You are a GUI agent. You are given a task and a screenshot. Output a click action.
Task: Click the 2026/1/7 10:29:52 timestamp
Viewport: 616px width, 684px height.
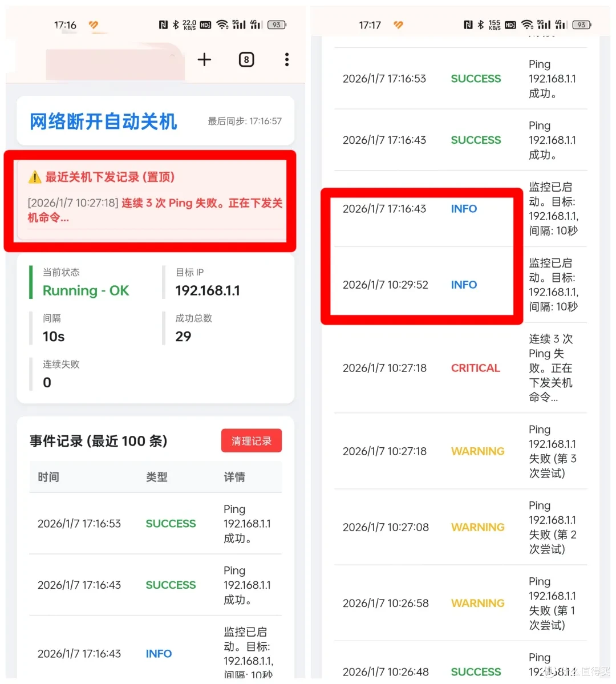click(x=385, y=285)
